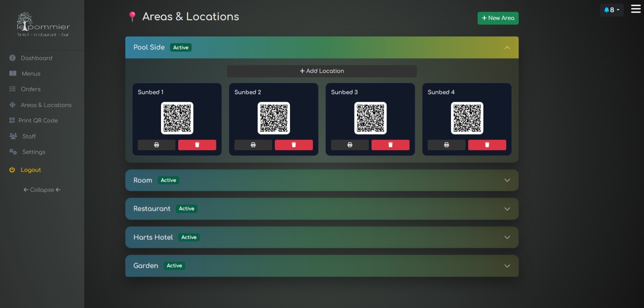Screen dimensions: 644x308
Task: Toggle Pool Side Active badge
Action: 181,48
